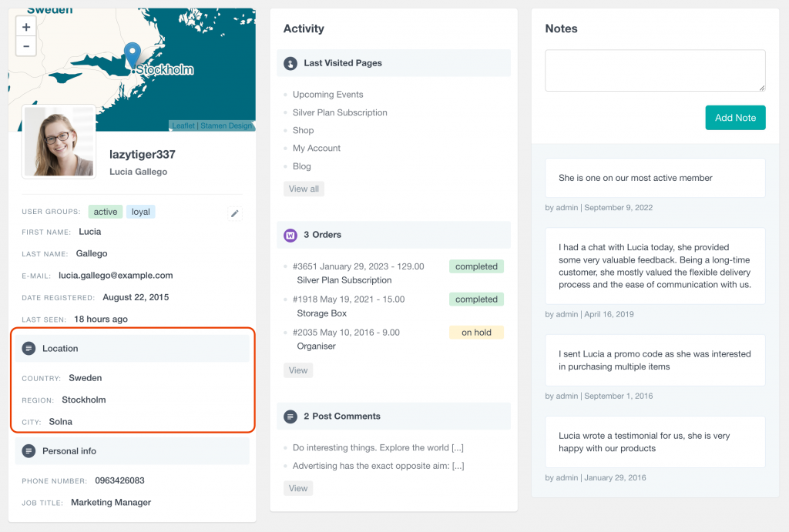Click the Post Comments section icon
Viewport: 789px width, 532px height.
(x=290, y=416)
